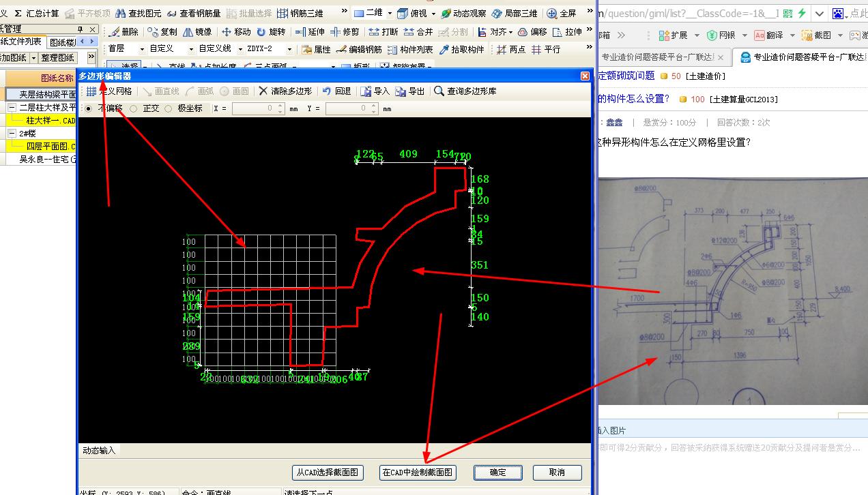Click 两点 two-point axis tool
This screenshot has width=868, height=495.
click(511, 49)
